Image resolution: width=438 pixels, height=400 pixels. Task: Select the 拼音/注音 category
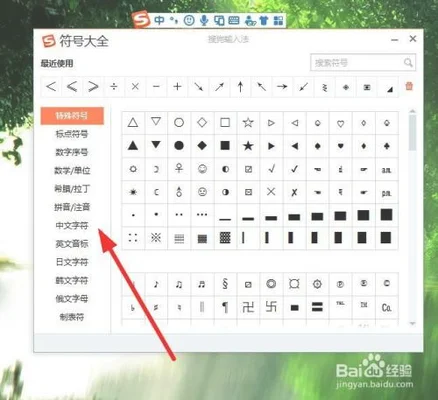click(x=72, y=207)
